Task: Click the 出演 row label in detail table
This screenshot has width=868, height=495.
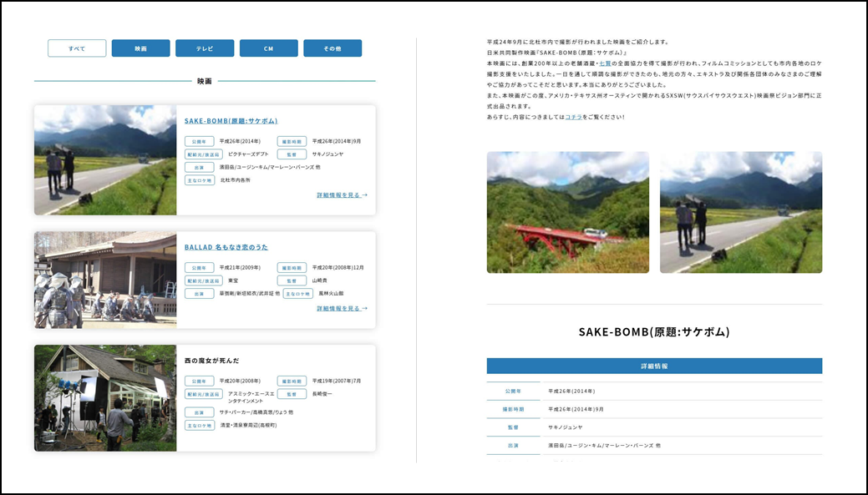Action: (x=513, y=445)
